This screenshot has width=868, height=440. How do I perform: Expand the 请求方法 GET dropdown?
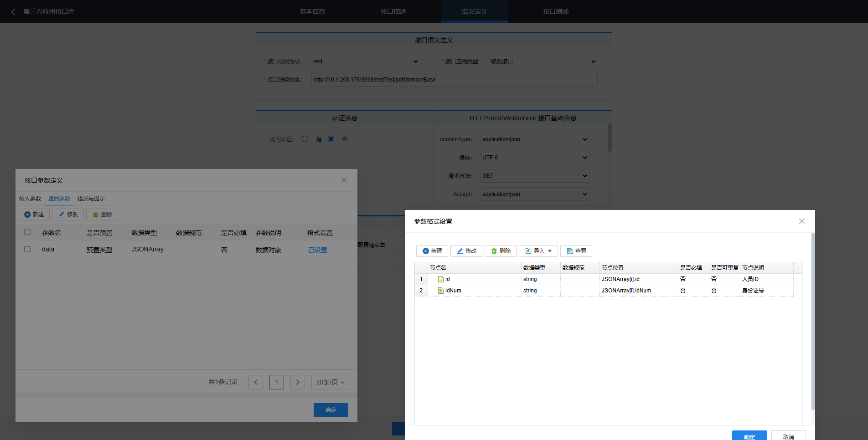pos(534,176)
